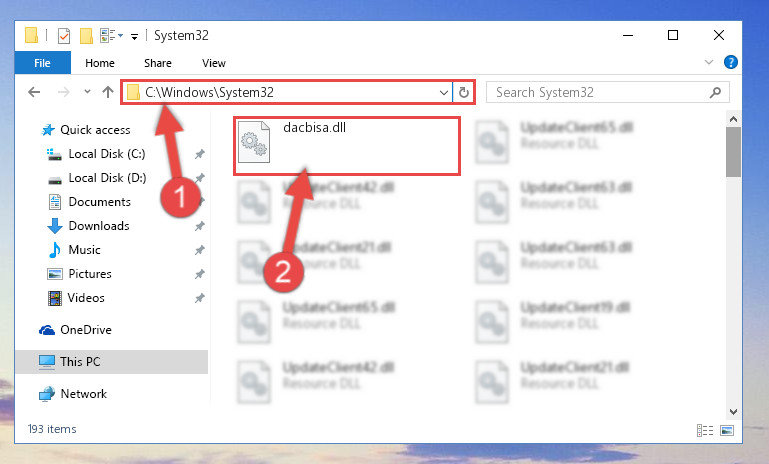Select Local Disk (D:) in Quick access

point(107,178)
